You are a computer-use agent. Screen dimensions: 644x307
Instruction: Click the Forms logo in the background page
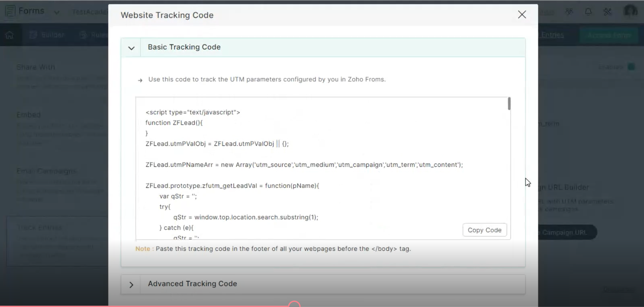tap(25, 11)
